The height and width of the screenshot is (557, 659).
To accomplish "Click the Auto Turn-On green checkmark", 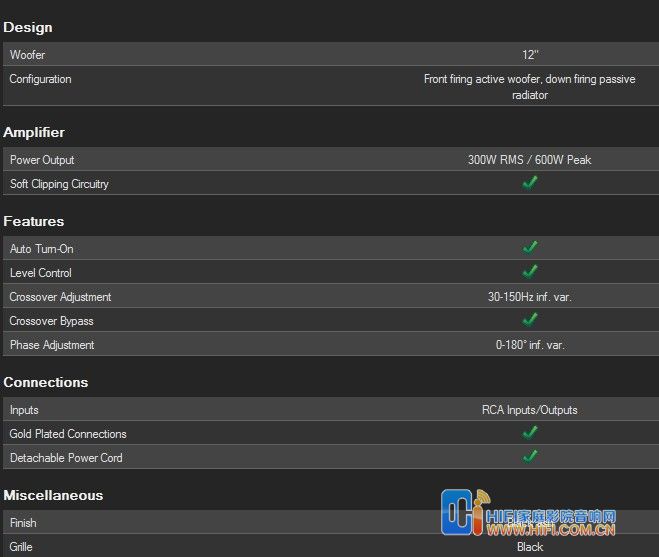I will (530, 247).
